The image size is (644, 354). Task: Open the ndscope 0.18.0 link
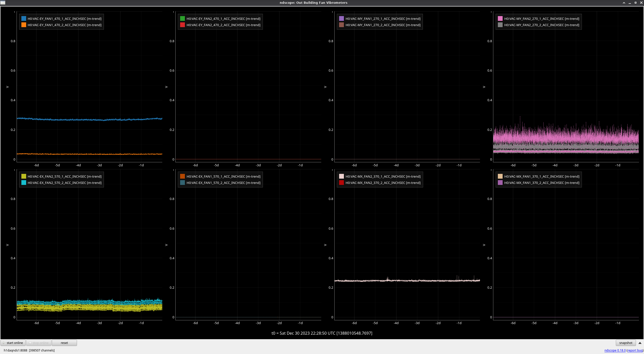pos(615,350)
